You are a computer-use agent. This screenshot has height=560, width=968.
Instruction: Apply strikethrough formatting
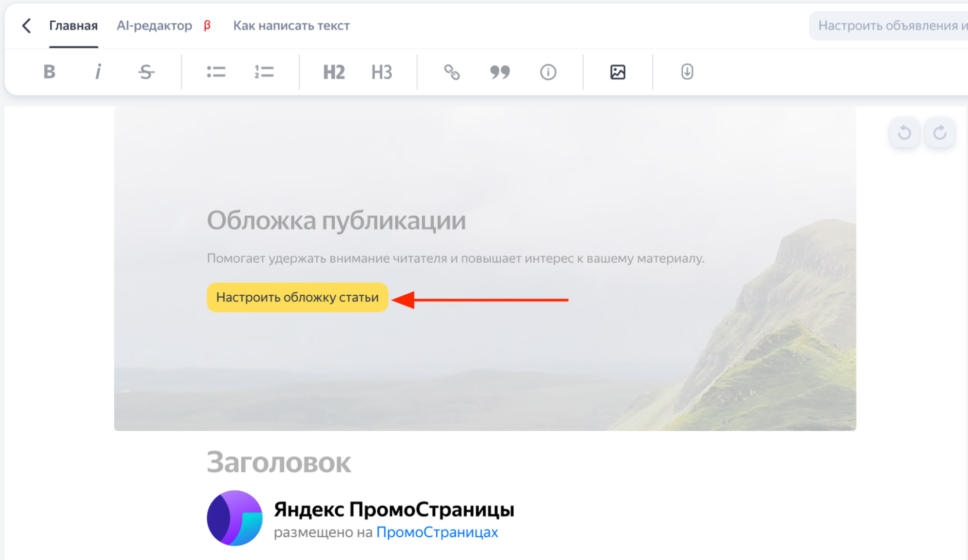tap(146, 72)
